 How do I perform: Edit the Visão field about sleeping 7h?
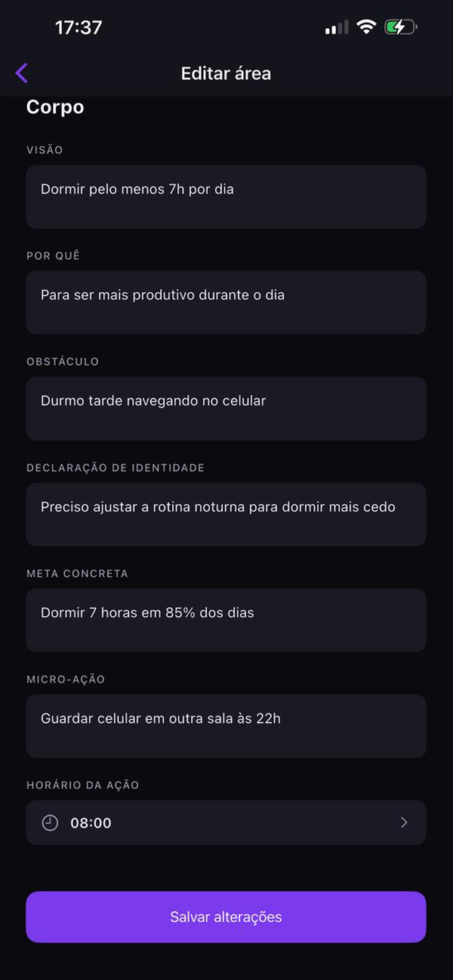coord(226,195)
